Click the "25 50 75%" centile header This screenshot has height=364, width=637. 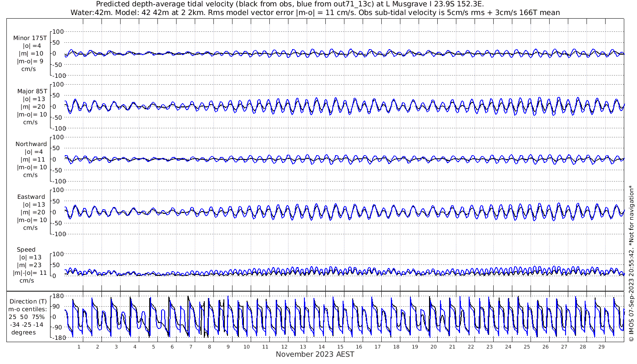(x=26, y=317)
